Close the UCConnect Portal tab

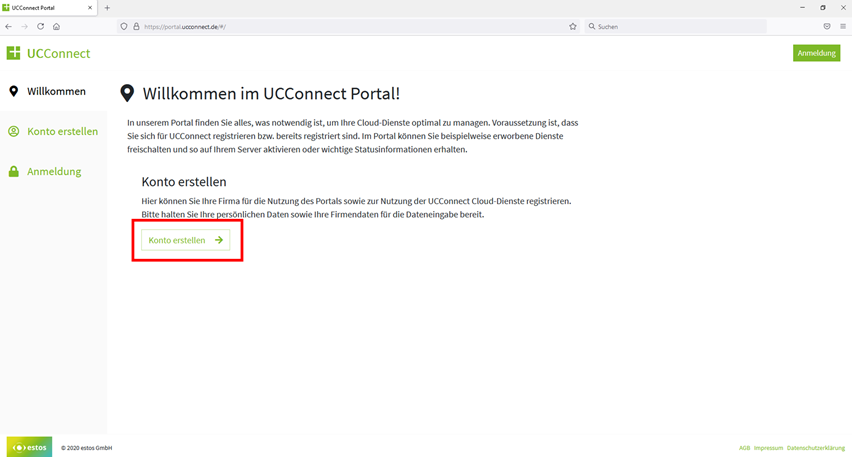[91, 7]
